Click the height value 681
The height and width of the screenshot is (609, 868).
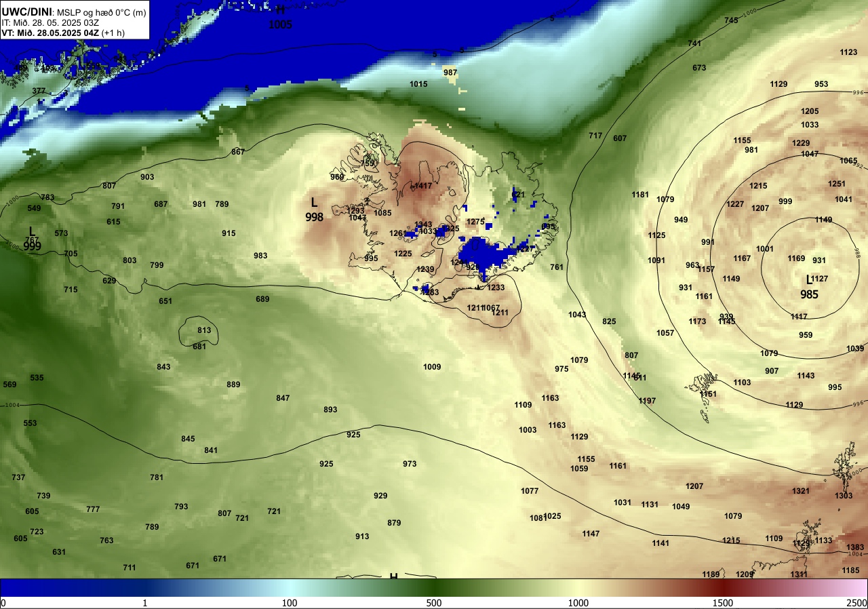coord(199,347)
